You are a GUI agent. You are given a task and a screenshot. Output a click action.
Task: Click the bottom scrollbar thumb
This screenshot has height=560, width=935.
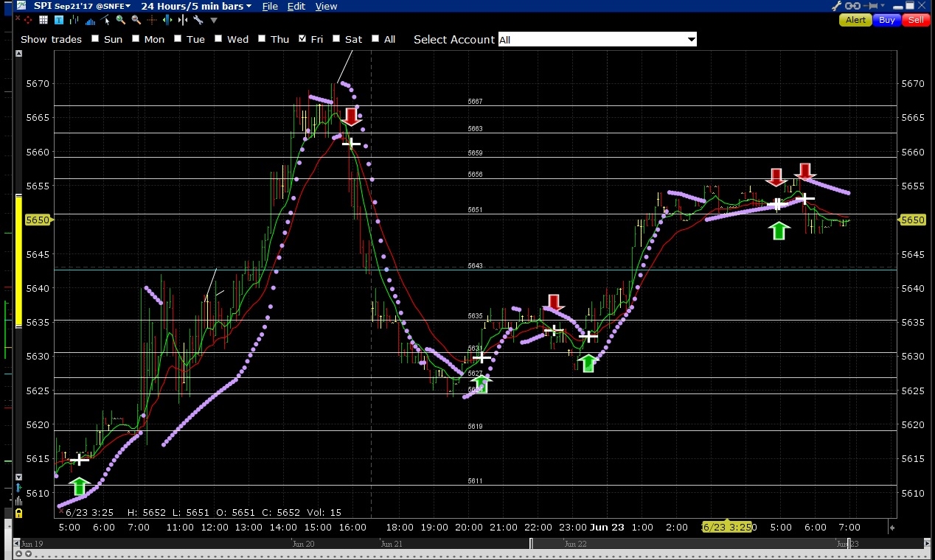[689, 544]
